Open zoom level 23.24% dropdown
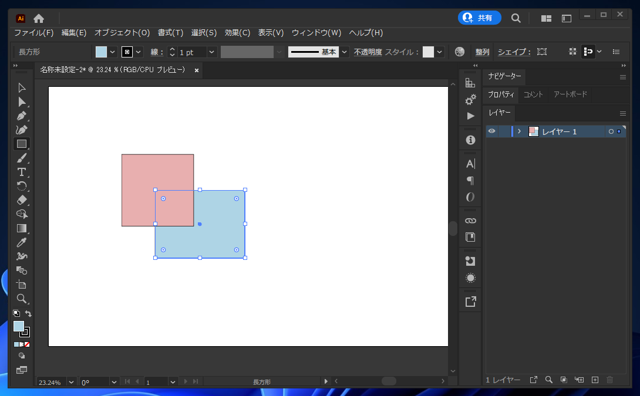 coord(71,382)
